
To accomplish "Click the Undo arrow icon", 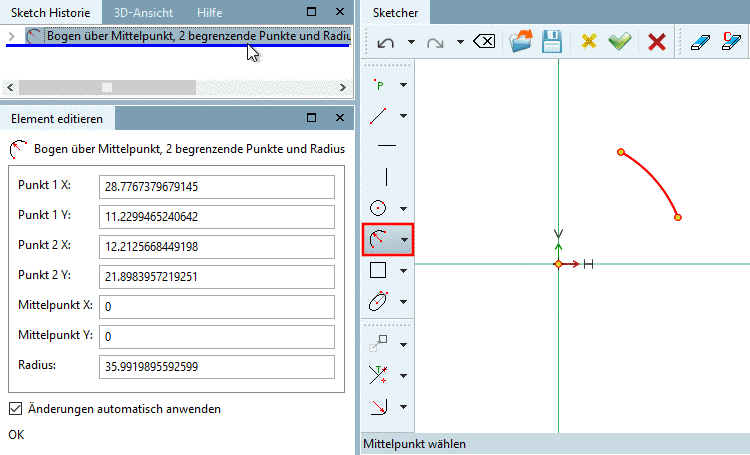I will point(386,43).
